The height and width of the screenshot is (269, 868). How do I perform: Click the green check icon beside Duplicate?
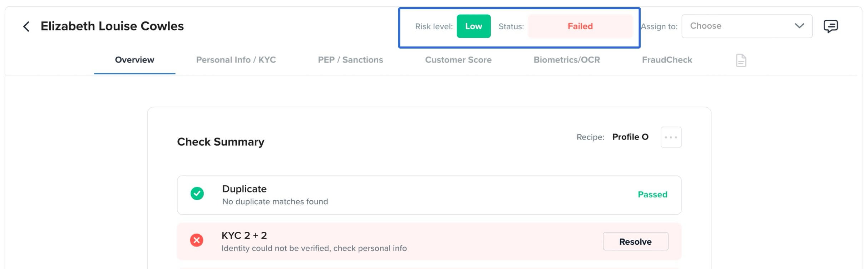(x=197, y=194)
